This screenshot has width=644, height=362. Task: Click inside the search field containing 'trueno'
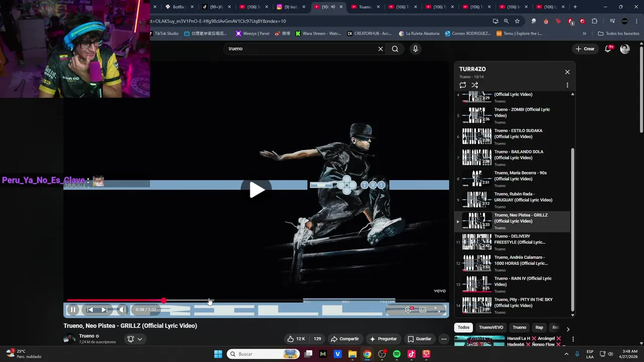click(x=301, y=49)
